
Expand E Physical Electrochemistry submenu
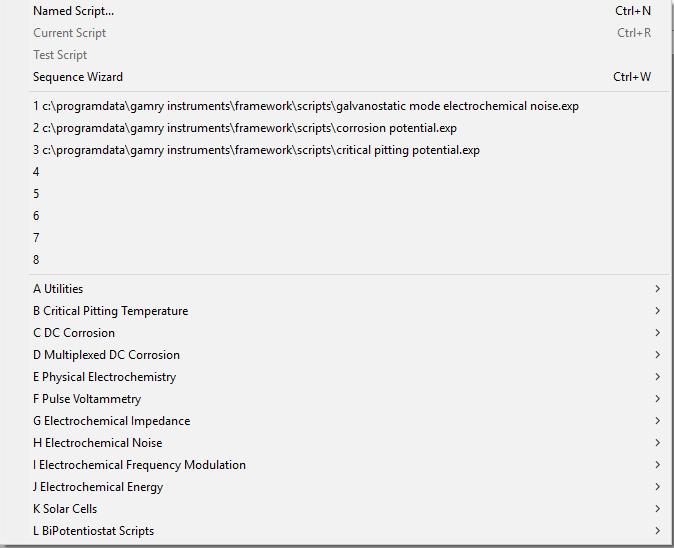(x=104, y=377)
